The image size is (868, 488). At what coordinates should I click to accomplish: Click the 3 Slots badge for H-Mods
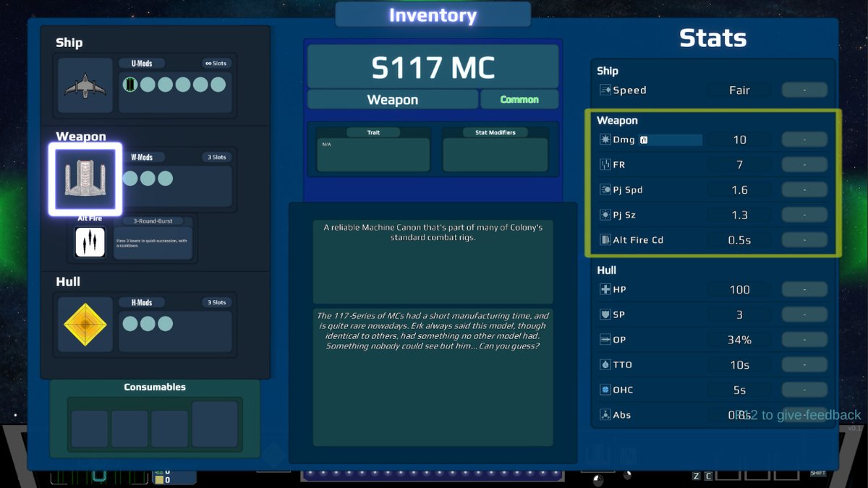point(215,302)
